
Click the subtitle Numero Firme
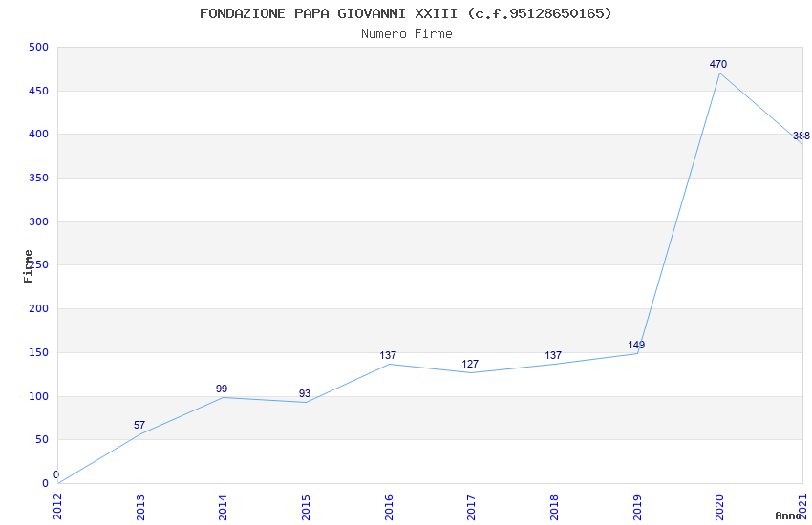click(x=407, y=34)
